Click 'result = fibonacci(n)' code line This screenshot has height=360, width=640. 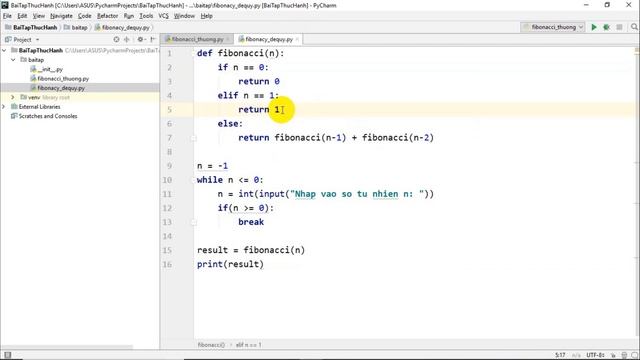[251, 250]
